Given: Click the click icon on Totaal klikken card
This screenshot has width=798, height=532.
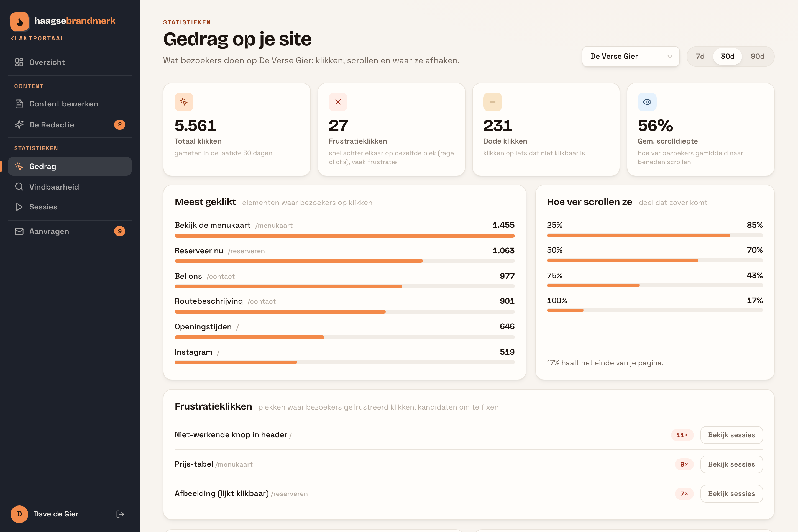Looking at the screenshot, I should (184, 102).
